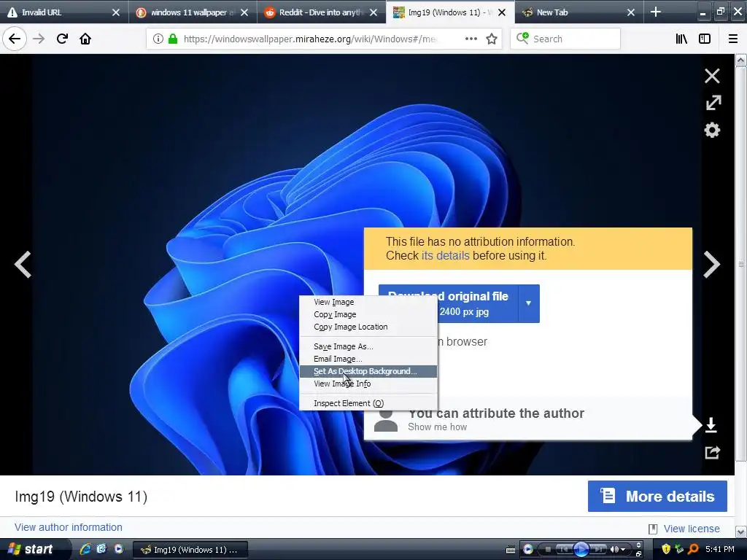Open the Library icon in toolbar

tap(681, 39)
